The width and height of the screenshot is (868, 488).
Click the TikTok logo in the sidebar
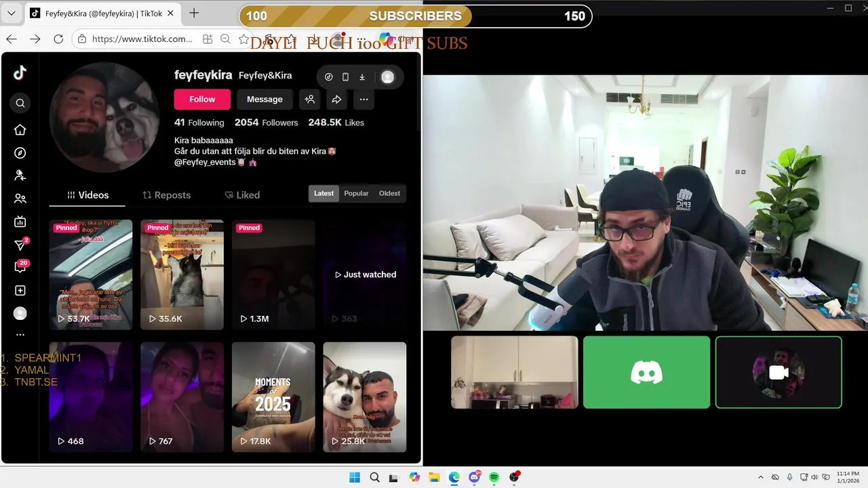coord(20,73)
